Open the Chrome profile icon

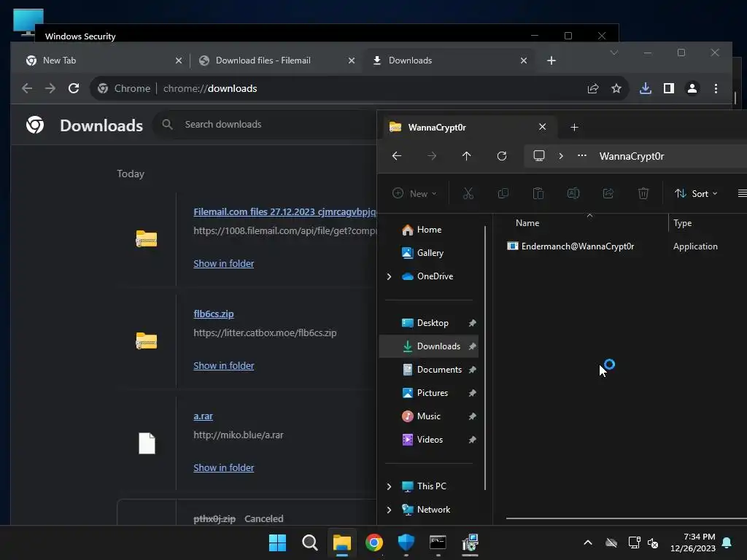(x=692, y=88)
